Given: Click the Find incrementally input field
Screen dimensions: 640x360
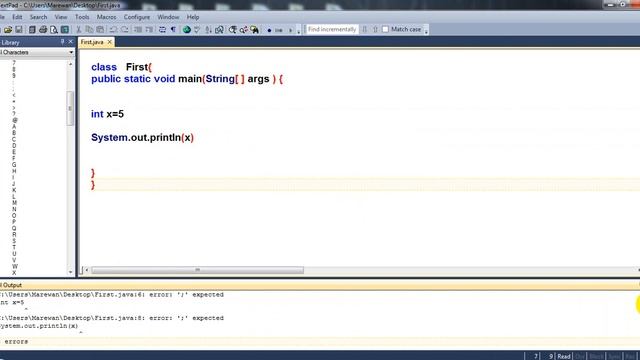Looking at the screenshot, I should (x=332, y=29).
